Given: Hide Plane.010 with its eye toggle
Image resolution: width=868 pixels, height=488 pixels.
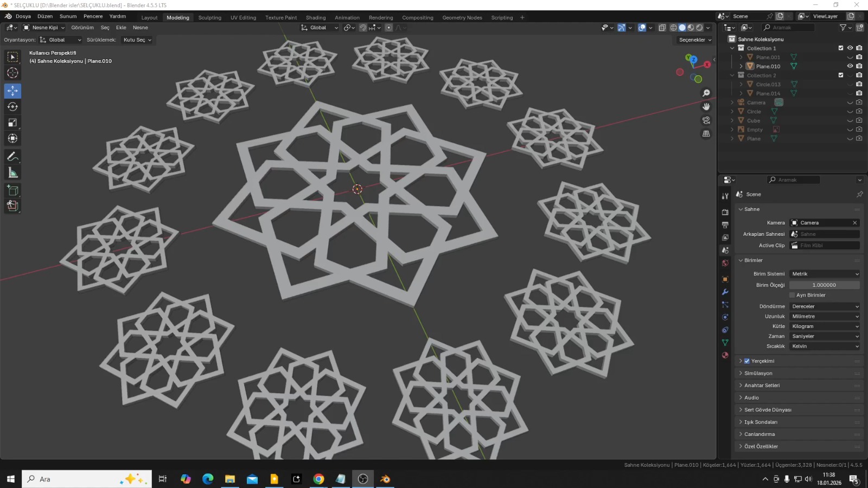Looking at the screenshot, I should [x=850, y=66].
